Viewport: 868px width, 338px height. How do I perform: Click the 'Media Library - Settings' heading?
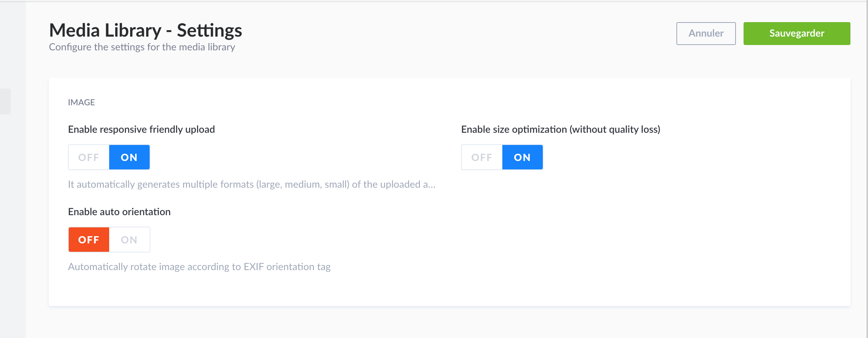145,31
